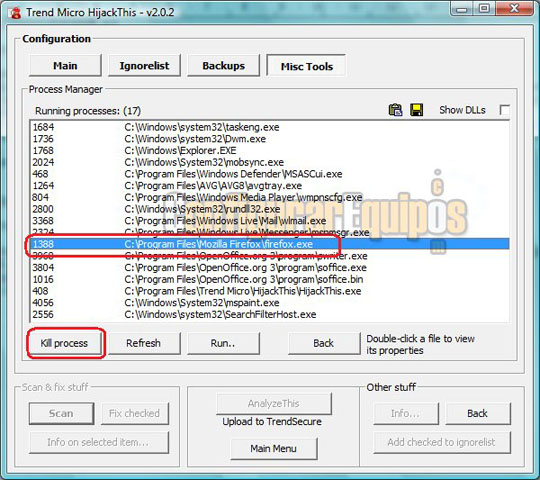
Task: Select process 468 MSASCui.exe
Action: [269, 174]
